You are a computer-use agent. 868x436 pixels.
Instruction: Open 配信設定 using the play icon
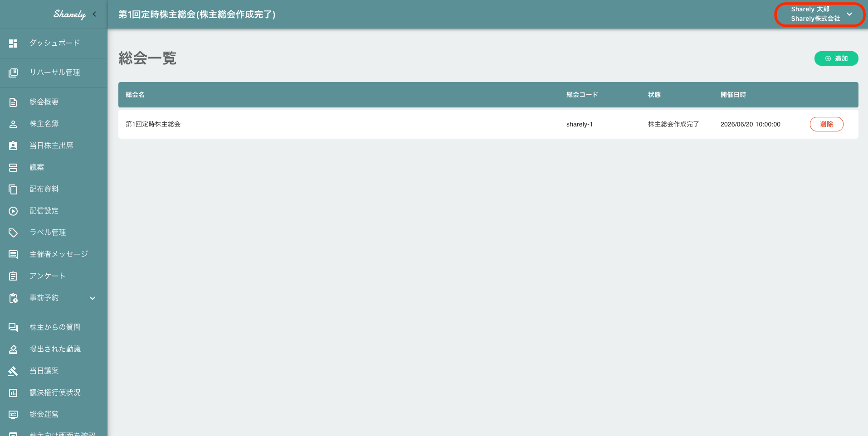pyautogui.click(x=13, y=210)
